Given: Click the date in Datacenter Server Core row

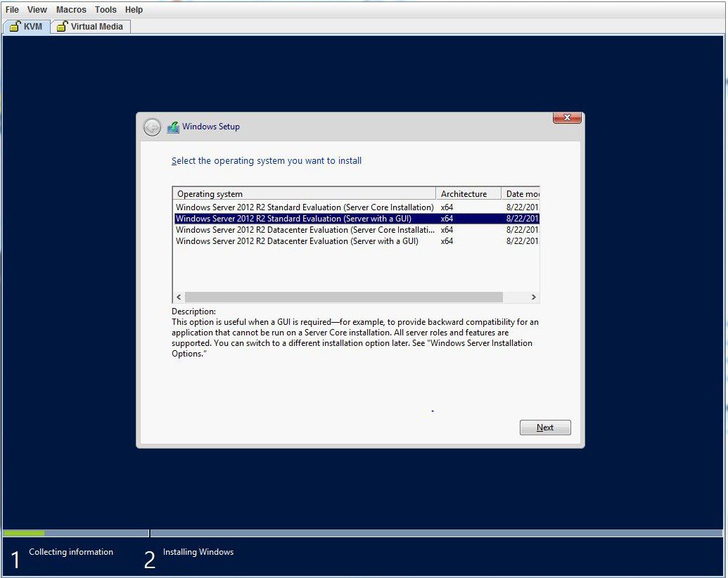Looking at the screenshot, I should (523, 230).
